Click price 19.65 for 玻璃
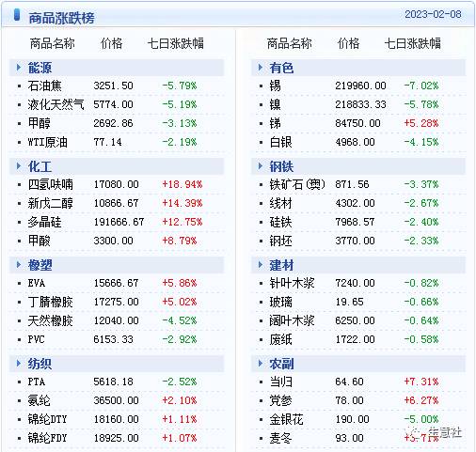The image size is (476, 452). (349, 302)
